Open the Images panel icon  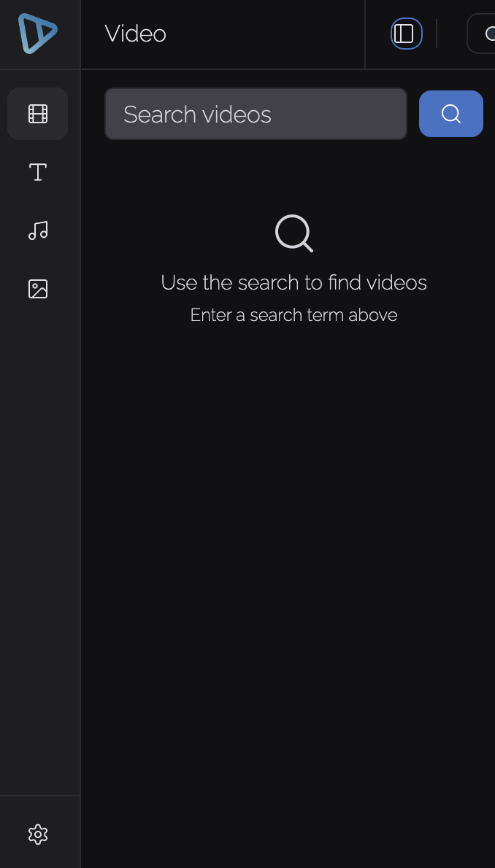click(x=38, y=289)
